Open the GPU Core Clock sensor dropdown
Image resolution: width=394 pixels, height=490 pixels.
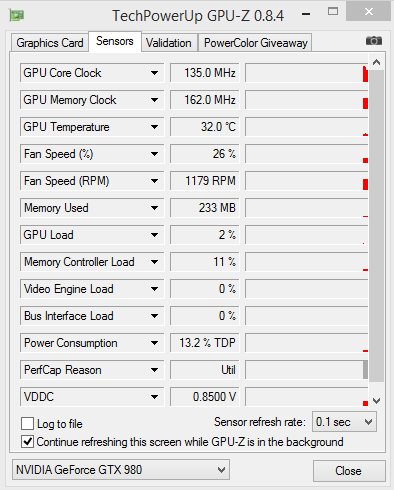pyautogui.click(x=154, y=73)
